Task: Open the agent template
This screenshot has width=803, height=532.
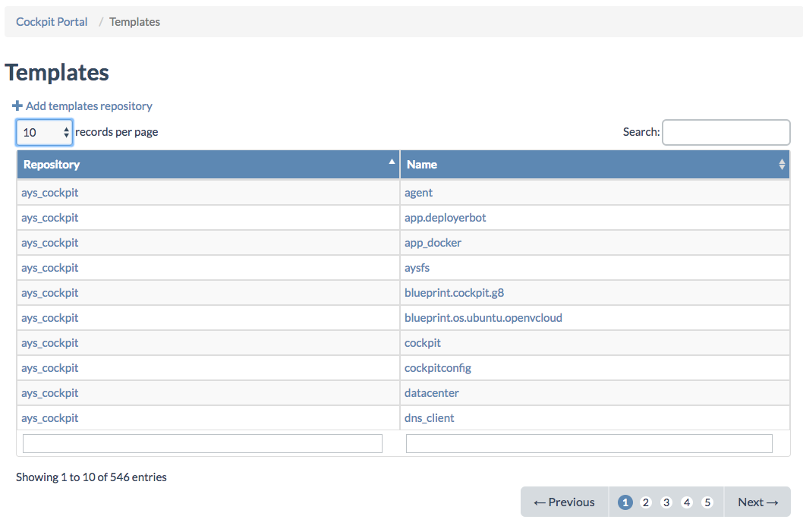Action: pyautogui.click(x=418, y=193)
